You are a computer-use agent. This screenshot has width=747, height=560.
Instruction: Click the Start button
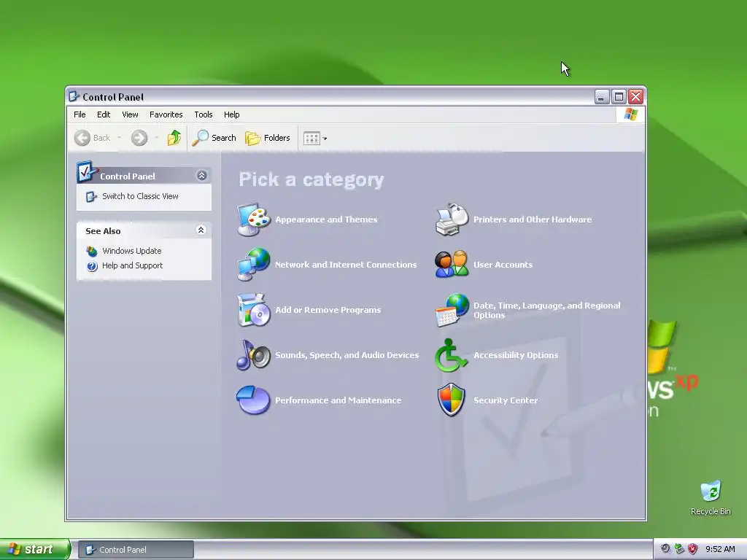[35, 549]
